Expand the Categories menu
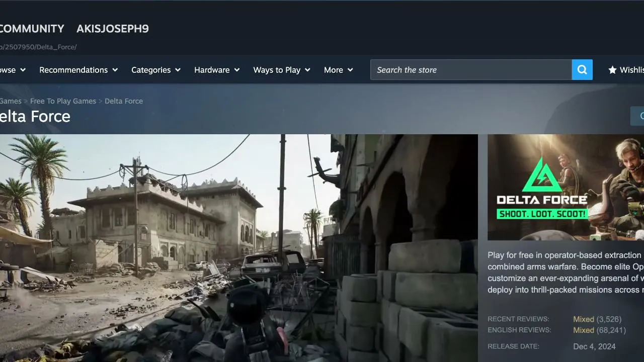The height and width of the screenshot is (362, 644). [x=156, y=70]
